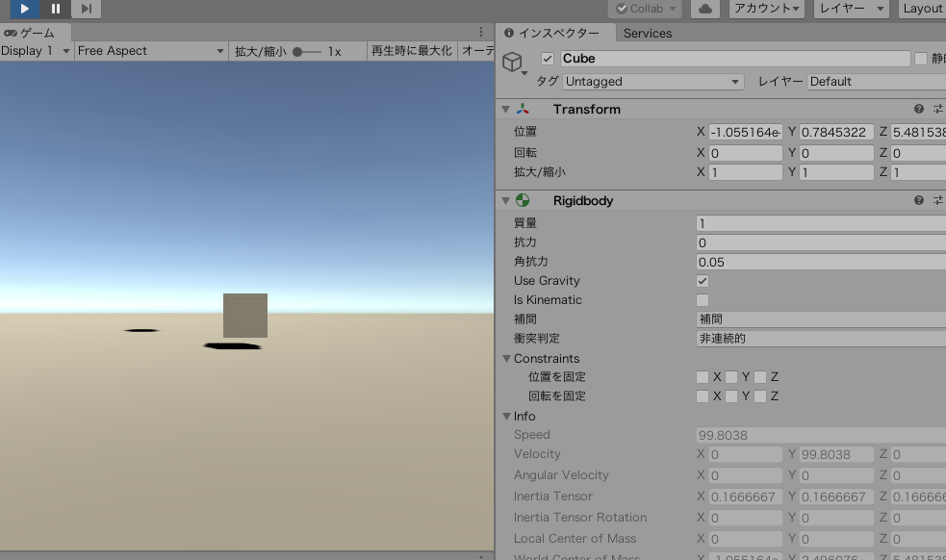Viewport: 946px width, 560px height.
Task: Check the X position freeze constraint
Action: pos(703,376)
